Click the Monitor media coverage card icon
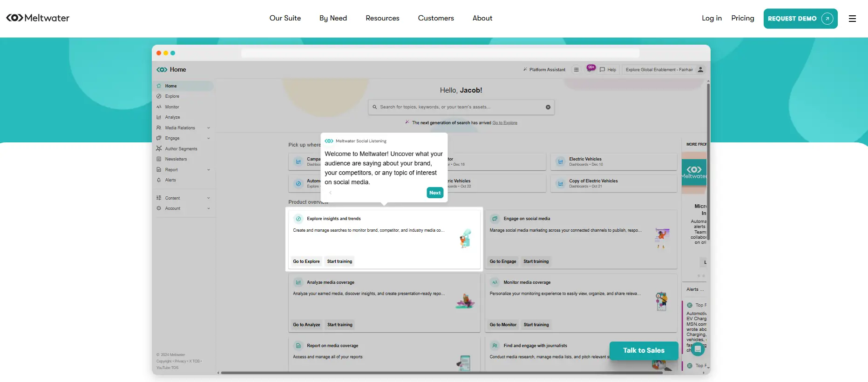 coord(495,282)
